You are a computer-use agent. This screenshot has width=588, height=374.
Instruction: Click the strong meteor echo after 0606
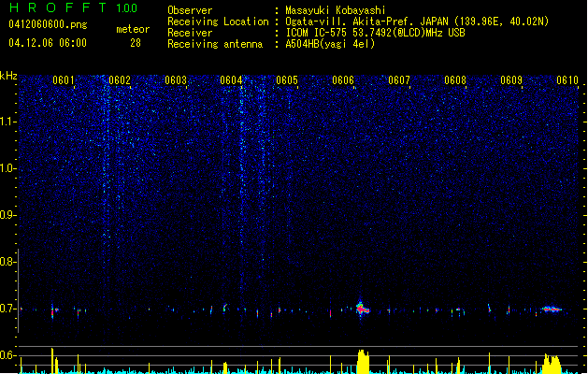(x=363, y=309)
